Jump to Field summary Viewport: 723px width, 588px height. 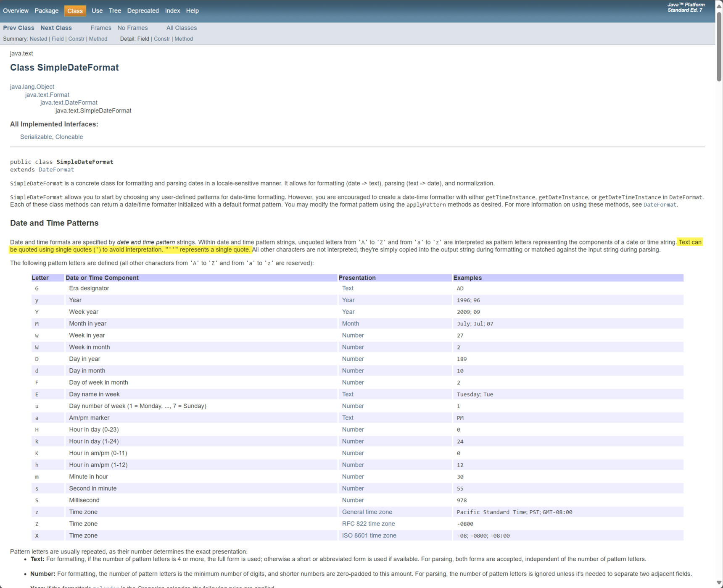point(58,39)
